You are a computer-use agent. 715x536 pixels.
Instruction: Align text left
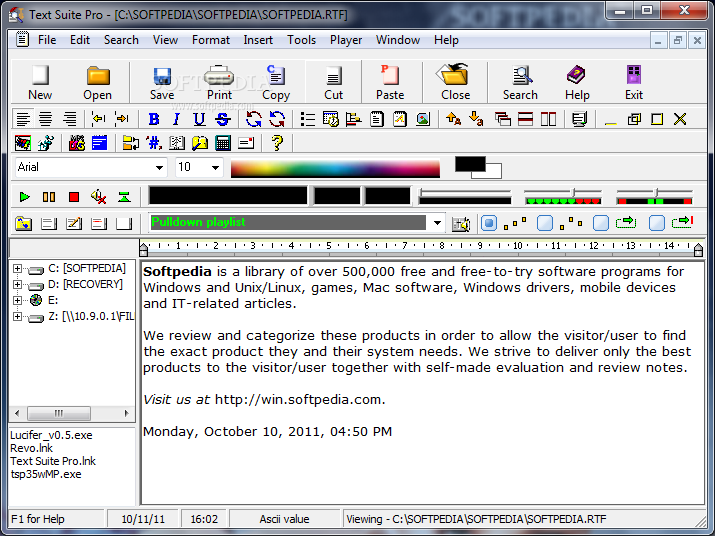tap(23, 120)
